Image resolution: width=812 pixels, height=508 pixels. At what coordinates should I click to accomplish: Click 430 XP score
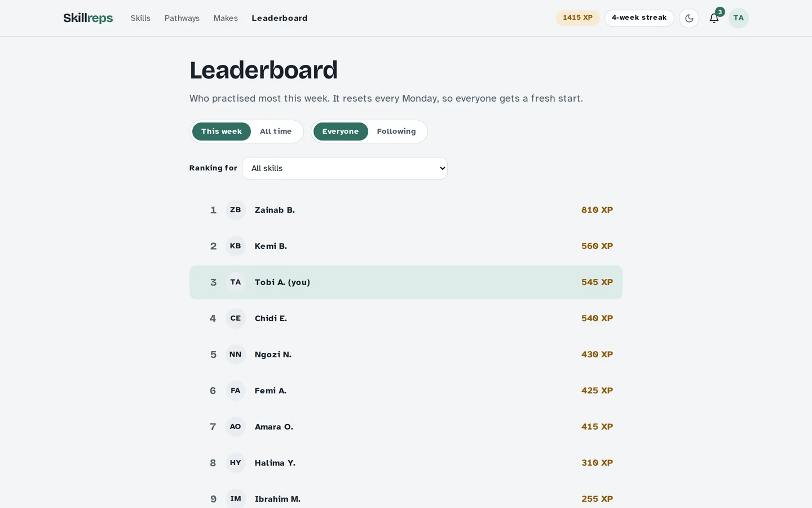click(x=597, y=354)
